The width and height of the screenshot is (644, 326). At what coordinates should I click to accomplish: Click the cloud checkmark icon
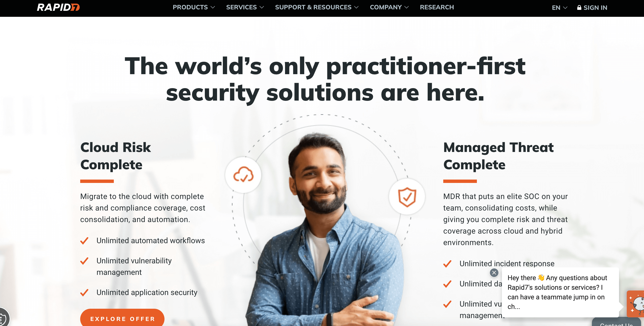click(x=243, y=175)
